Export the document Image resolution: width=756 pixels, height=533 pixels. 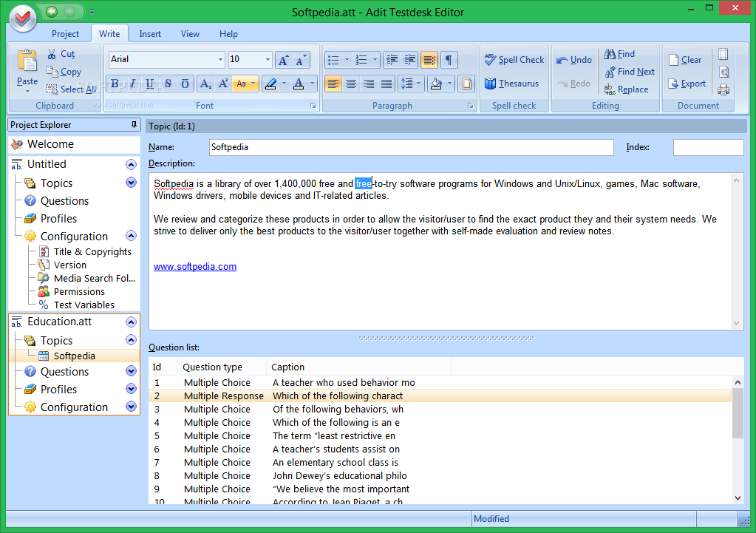coord(687,84)
